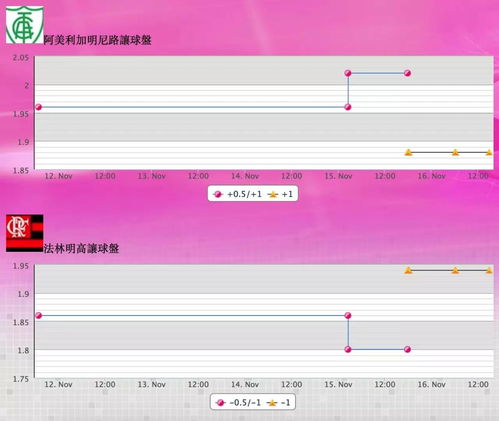Select the 15 Nov pink point at 1.8, Flamengo chart
This screenshot has width=499, height=421.
point(348,349)
